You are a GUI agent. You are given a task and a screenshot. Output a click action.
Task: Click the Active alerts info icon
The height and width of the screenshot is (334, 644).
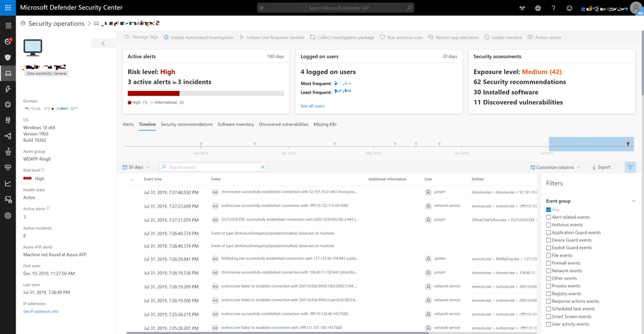point(48,208)
